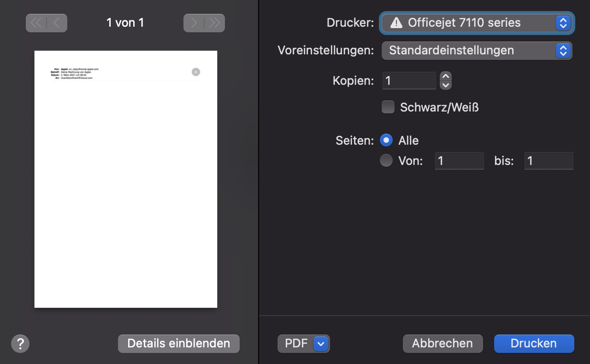The width and height of the screenshot is (590, 364).
Task: Go to first page with double-arrow icon
Action: (36, 23)
